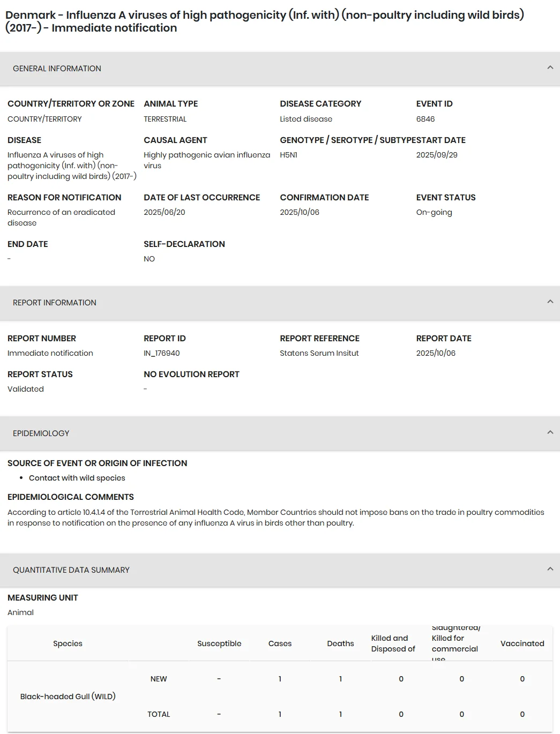Click Contact with wild species bullet

(77, 478)
